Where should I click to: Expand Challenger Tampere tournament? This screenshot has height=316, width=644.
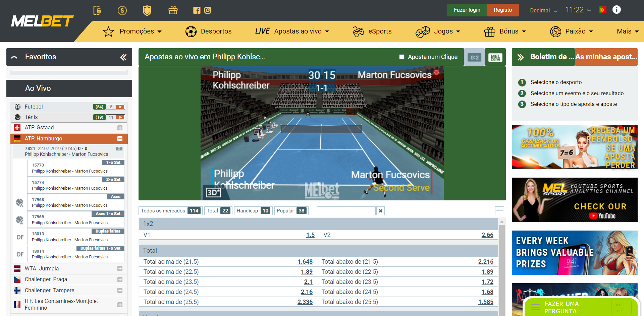click(x=120, y=291)
